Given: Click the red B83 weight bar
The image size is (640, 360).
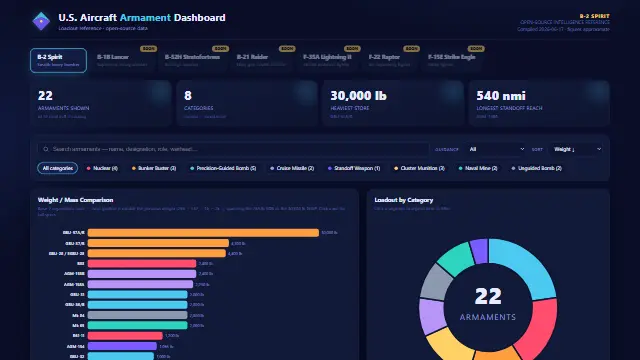Looking at the screenshot, I should click(142, 264).
